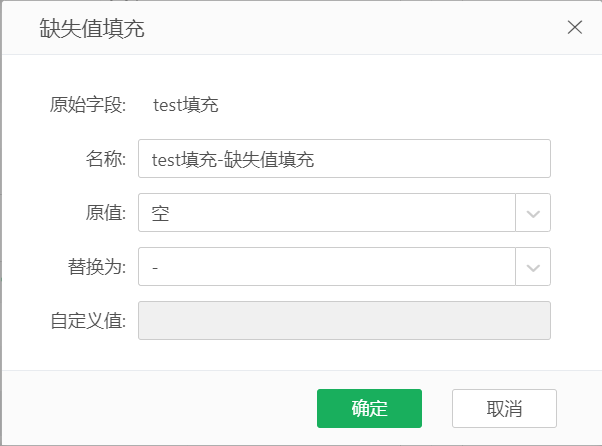Close the 缺失值填充 dialog with X
The width and height of the screenshot is (602, 446).
[575, 27]
